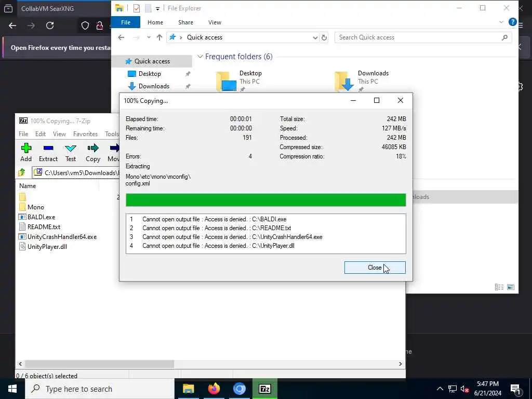Open the View ribbon tab in File Explorer

215,22
